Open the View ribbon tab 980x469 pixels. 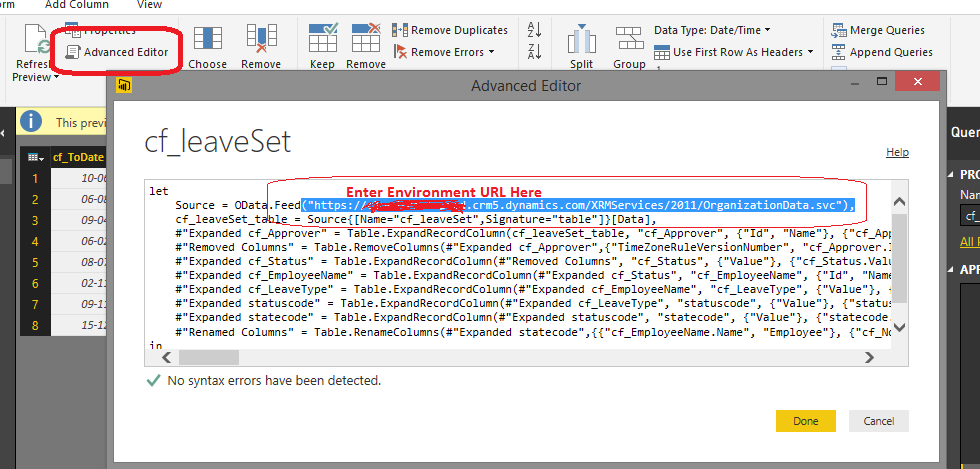[x=149, y=4]
